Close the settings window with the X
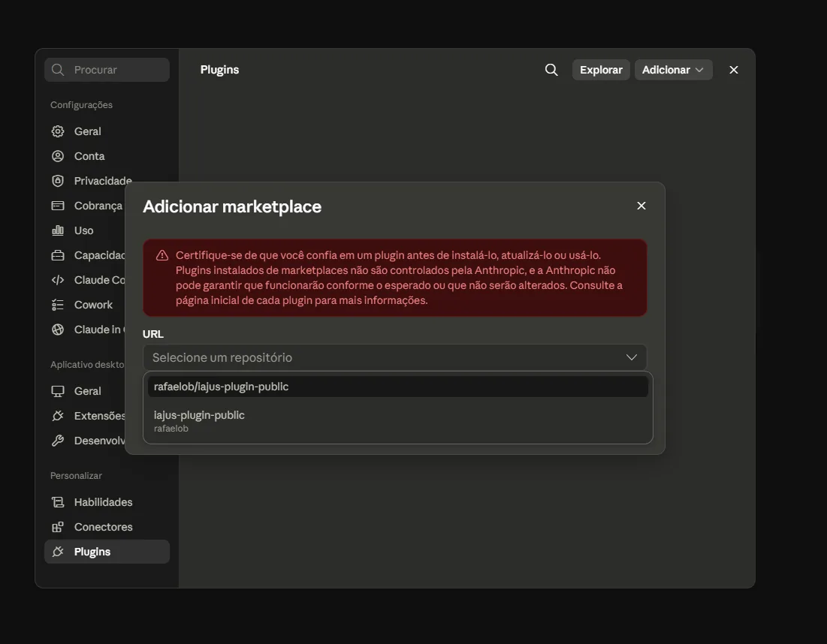 (x=734, y=70)
